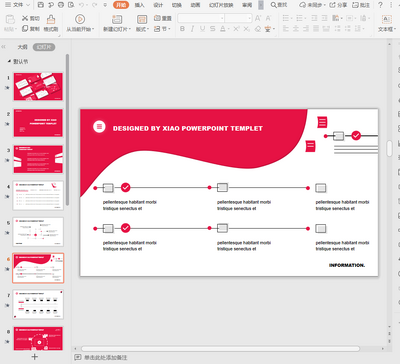This screenshot has width=400, height=364.
Task: Toggle superscript formatting
Action: click(x=236, y=29)
